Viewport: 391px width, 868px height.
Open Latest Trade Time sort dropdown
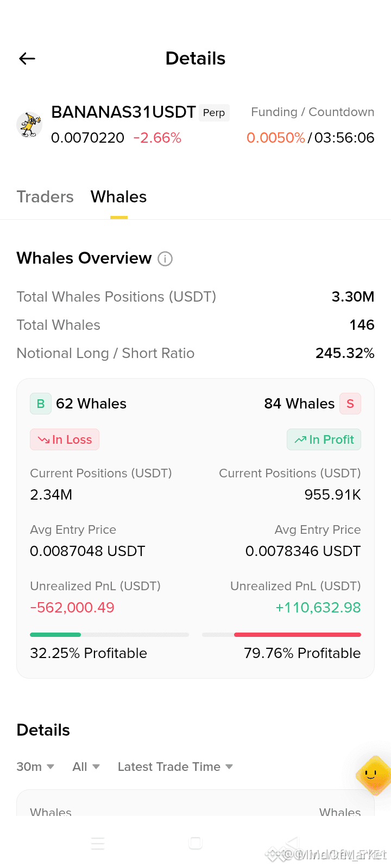point(175,767)
